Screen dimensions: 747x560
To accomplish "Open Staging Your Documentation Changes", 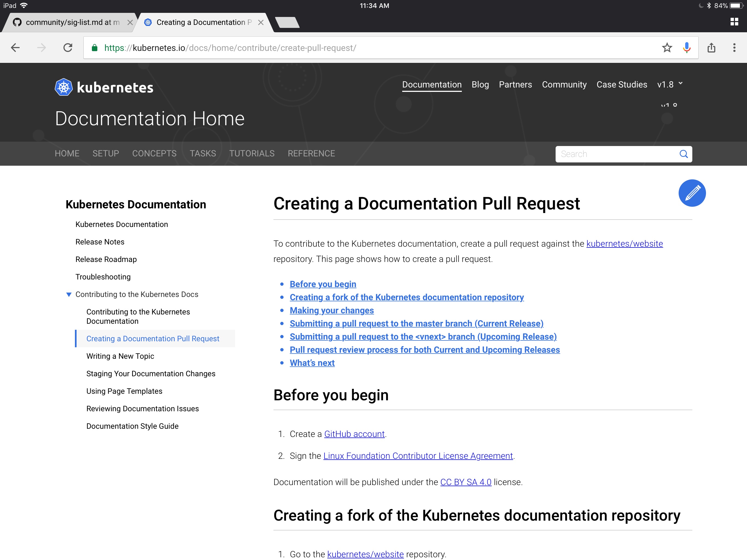I will (x=151, y=374).
